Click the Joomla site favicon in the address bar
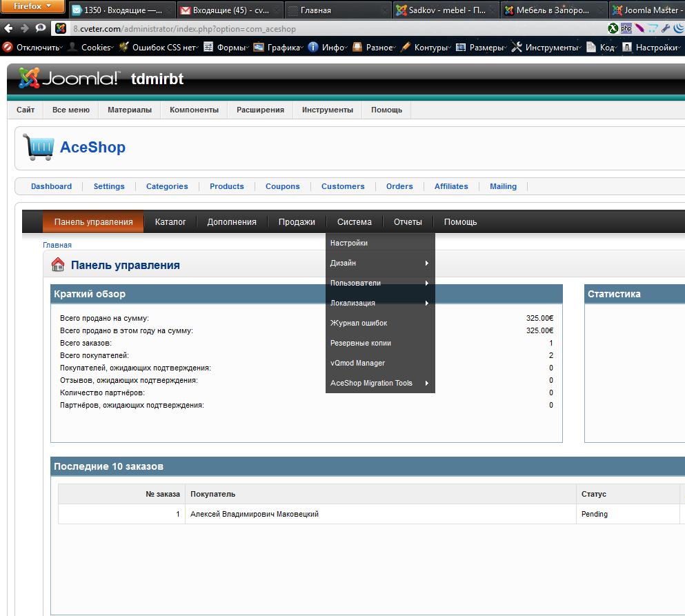The image size is (685, 616). [61, 28]
